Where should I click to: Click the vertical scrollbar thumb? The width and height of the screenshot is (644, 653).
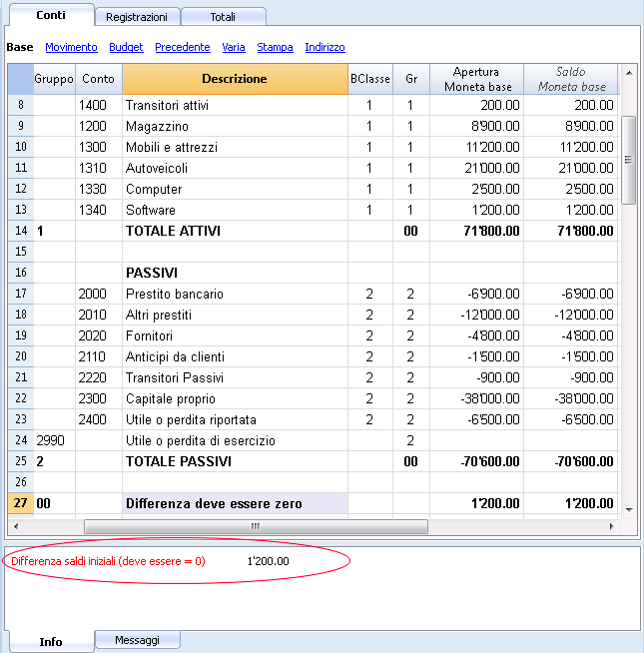click(629, 160)
